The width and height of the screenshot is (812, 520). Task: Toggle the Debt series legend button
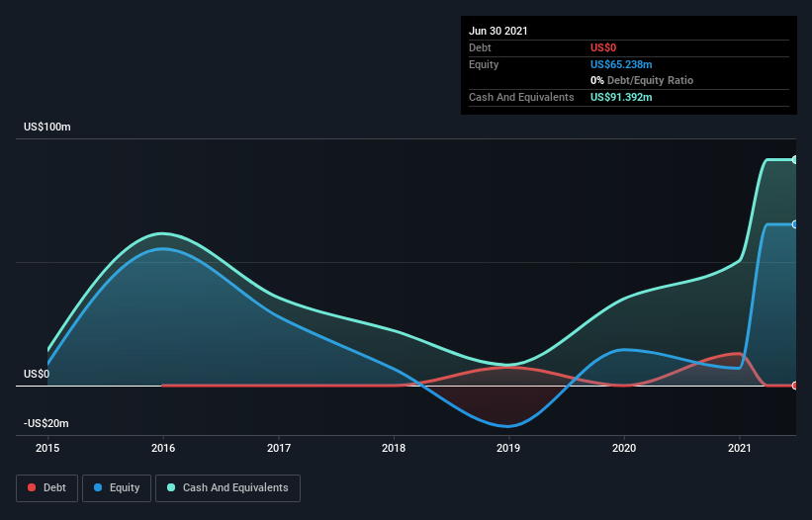click(47, 488)
